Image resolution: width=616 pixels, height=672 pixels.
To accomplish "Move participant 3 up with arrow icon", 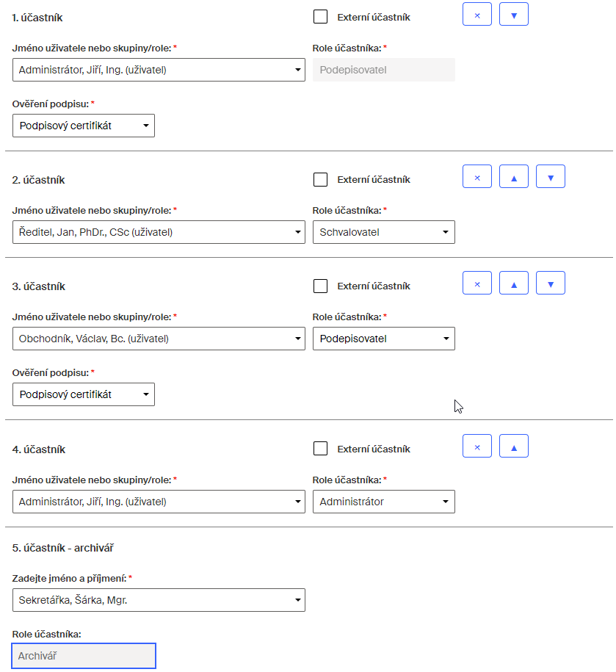I will [514, 283].
